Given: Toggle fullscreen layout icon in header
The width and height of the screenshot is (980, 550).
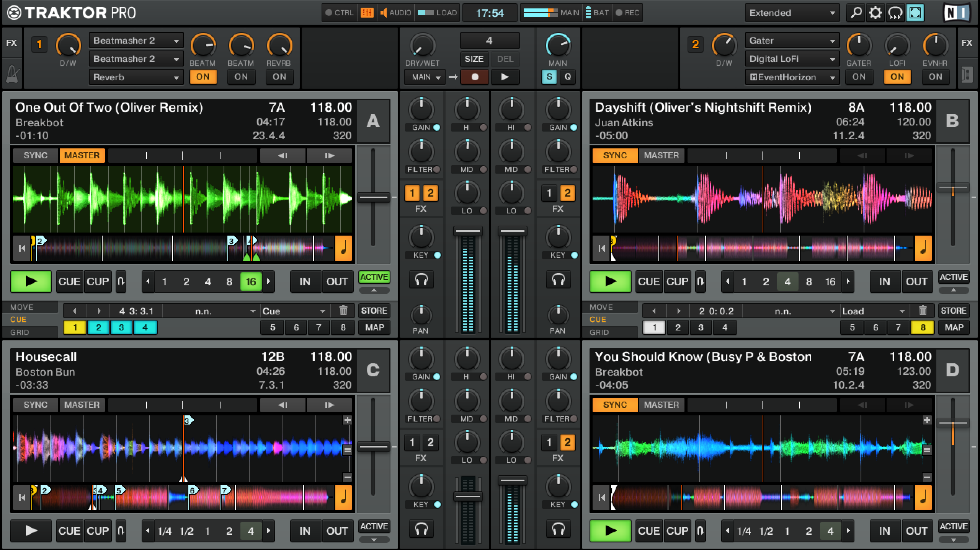Looking at the screenshot, I should [x=915, y=13].
